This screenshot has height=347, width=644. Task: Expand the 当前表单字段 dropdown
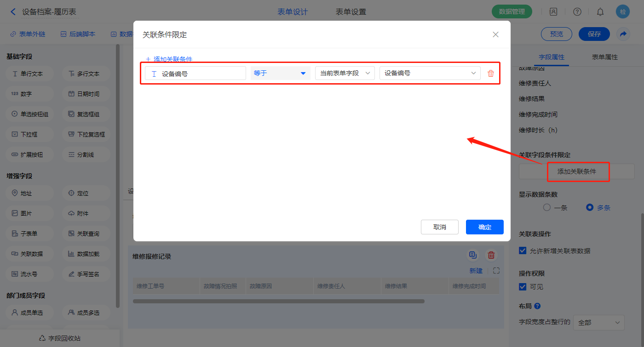345,73
